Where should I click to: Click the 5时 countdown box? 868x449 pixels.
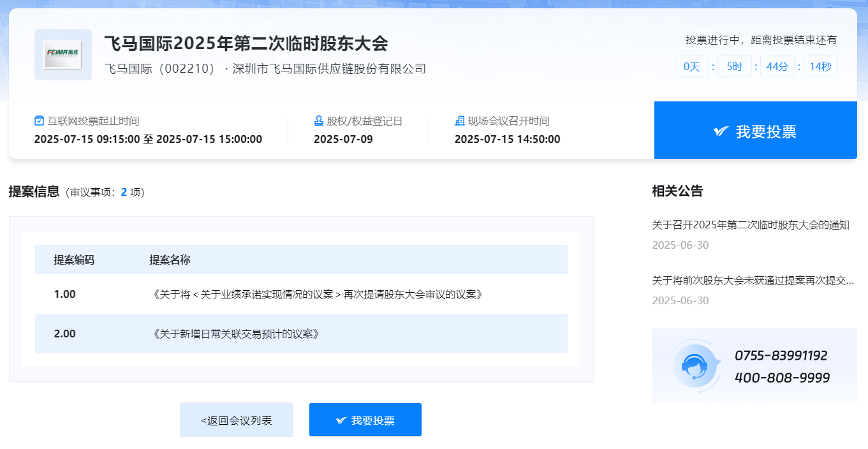tap(735, 66)
